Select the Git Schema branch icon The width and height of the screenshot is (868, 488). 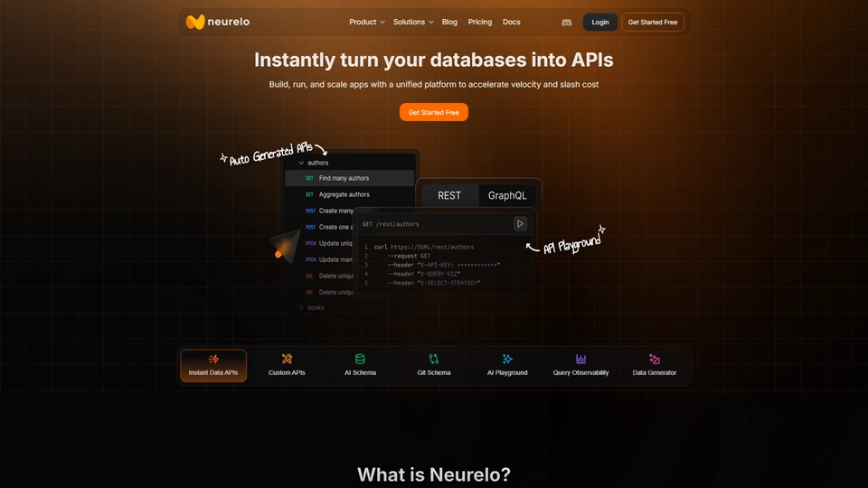(433, 359)
